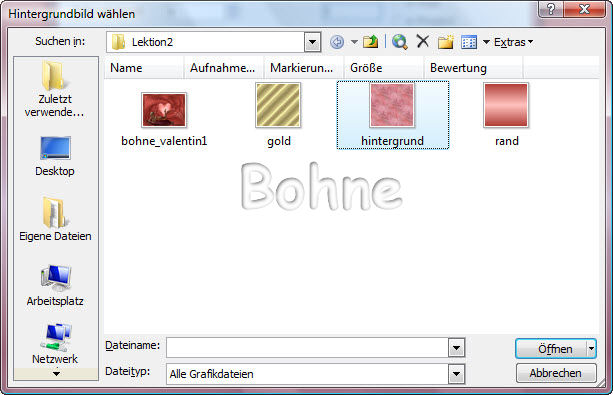The image size is (613, 395).
Task: Create a new folder
Action: (x=445, y=41)
